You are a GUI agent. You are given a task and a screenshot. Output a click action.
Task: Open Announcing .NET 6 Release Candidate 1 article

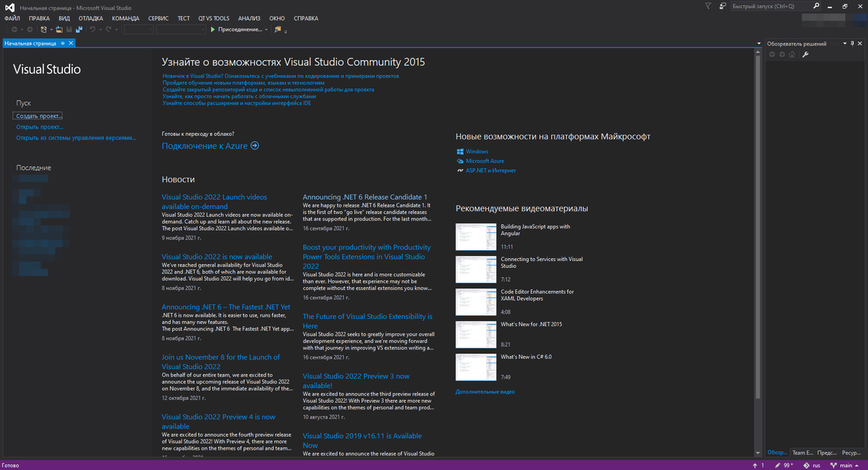(x=365, y=197)
